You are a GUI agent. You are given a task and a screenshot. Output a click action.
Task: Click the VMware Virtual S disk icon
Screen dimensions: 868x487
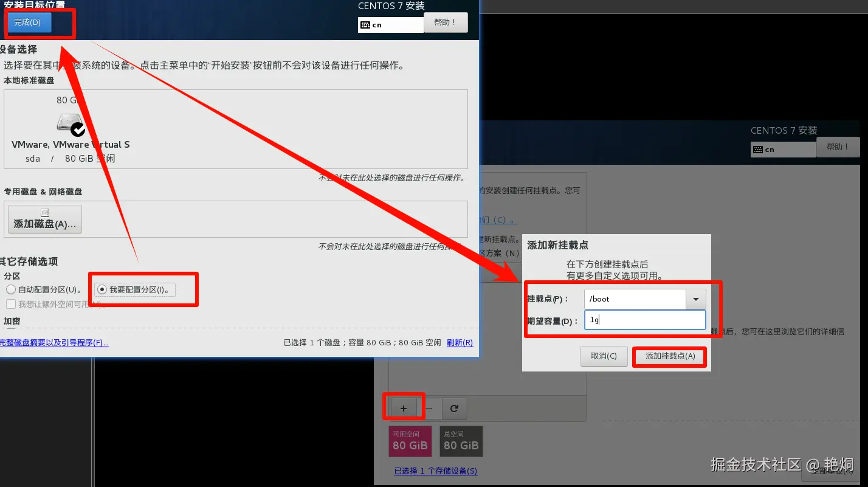(x=69, y=122)
